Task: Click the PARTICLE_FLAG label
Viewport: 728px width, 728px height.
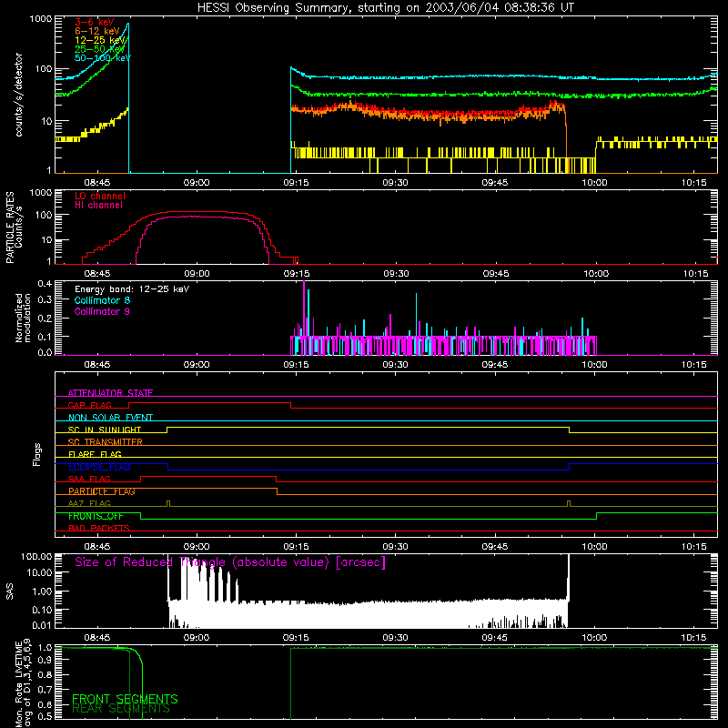Action: 102,490
